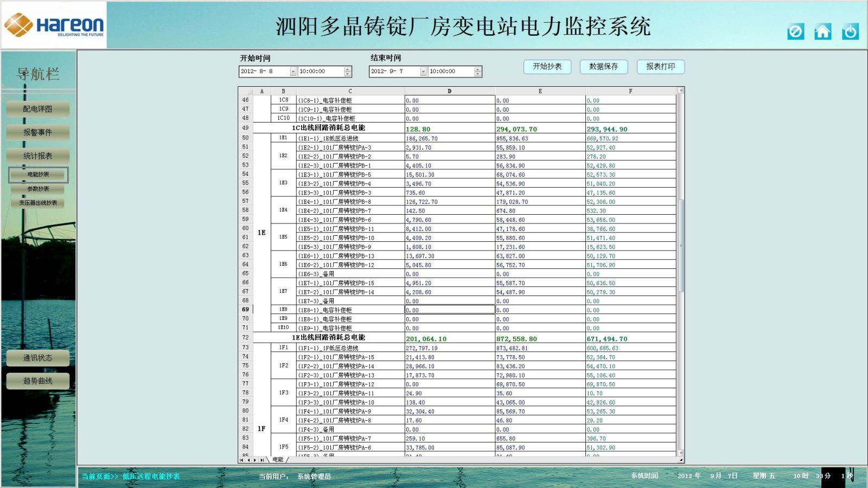Go to previous sheet tab arrow

pos(248,460)
